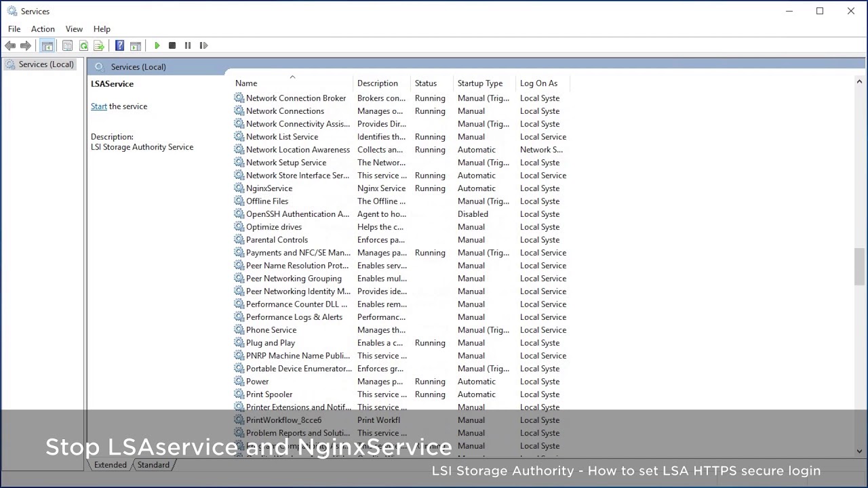The image size is (868, 488).
Task: Select Network Store Interface Ser... service
Action: [x=298, y=176]
